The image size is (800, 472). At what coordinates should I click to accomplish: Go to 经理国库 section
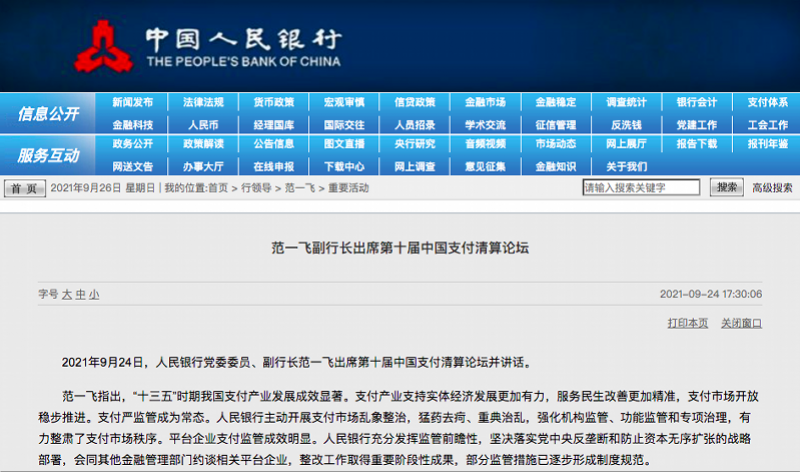[x=274, y=125]
